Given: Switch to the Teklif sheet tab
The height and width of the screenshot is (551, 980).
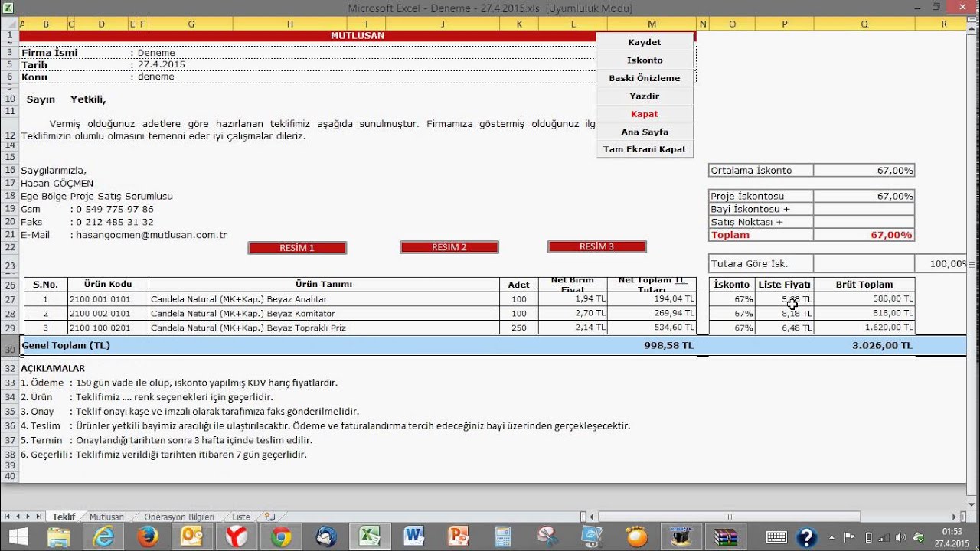Looking at the screenshot, I should 64,517.
